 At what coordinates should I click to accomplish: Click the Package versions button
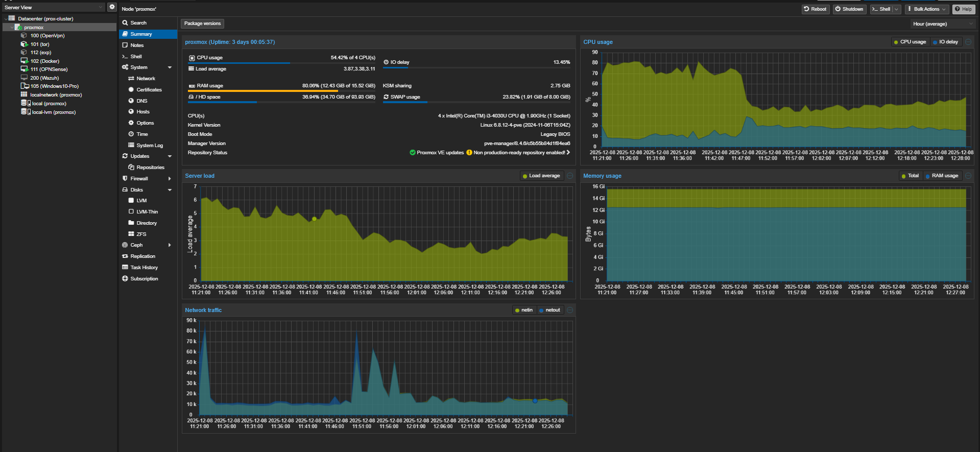pyautogui.click(x=202, y=23)
